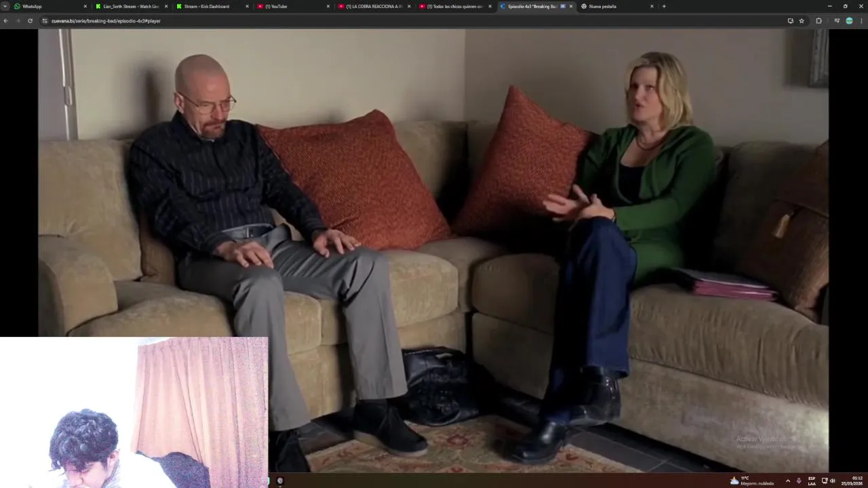Viewport: 868px width, 488px height.
Task: Open the taskbar app icon
Action: [280, 481]
